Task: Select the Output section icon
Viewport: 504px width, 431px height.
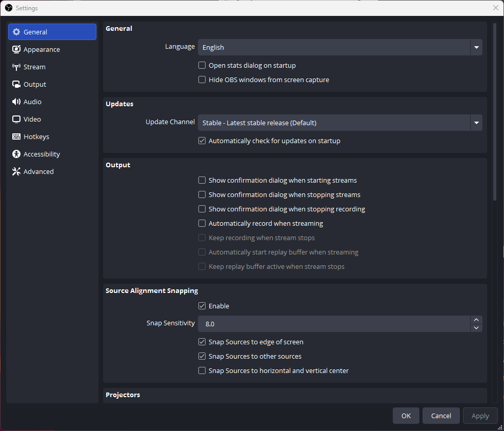Action: coord(16,84)
